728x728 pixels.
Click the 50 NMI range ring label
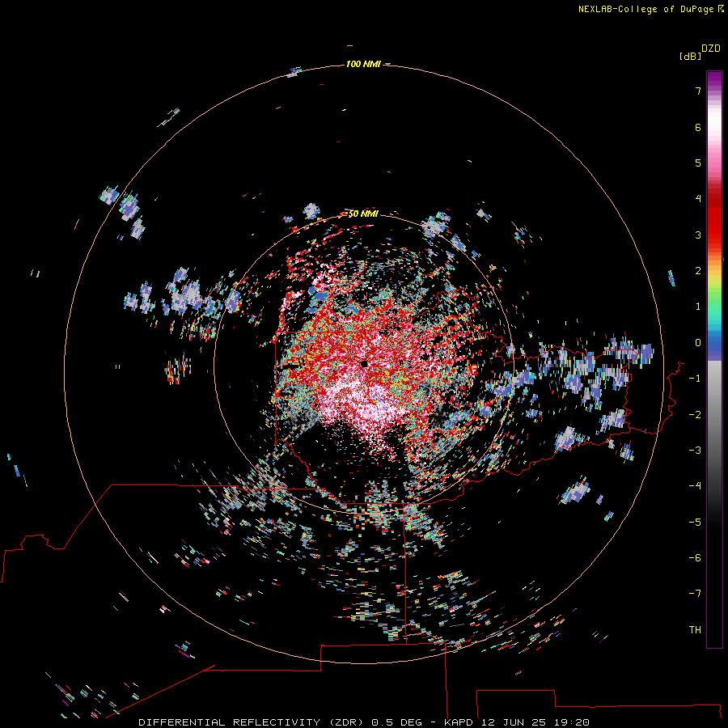pos(363,214)
